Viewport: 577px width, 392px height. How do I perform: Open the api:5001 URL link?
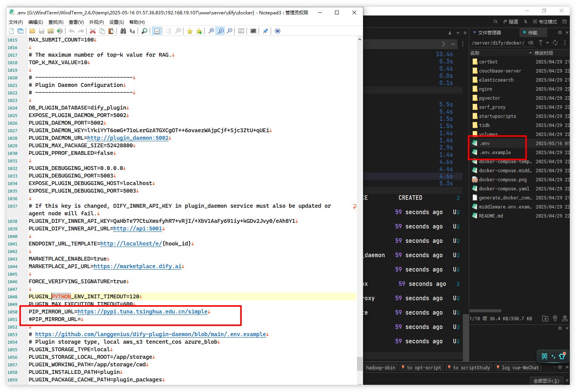(138, 228)
